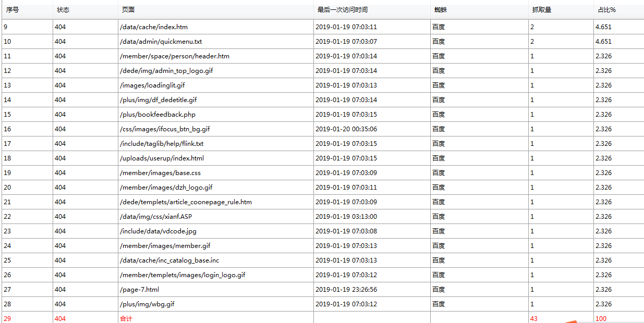The height and width of the screenshot is (323, 644).
Task: Click the /data/img/css/xianf.ASP page cell
Action: tap(152, 217)
